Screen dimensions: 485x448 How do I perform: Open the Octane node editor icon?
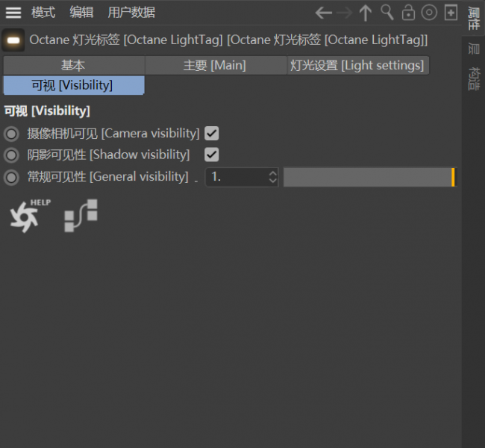coord(81,216)
